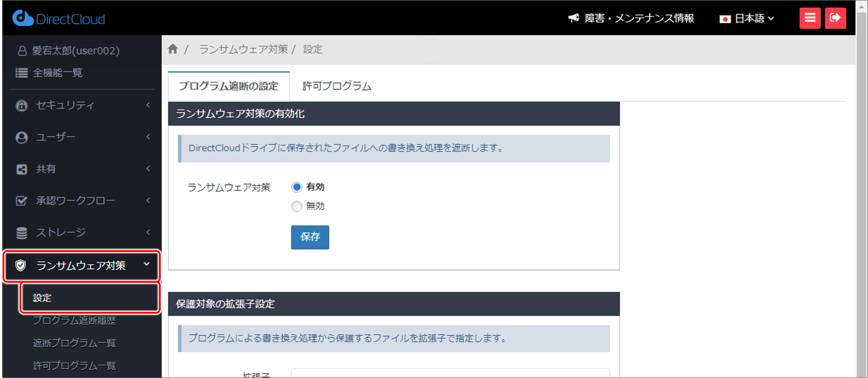Select the 有効 radio button
This screenshot has height=378, width=868.
[297, 187]
